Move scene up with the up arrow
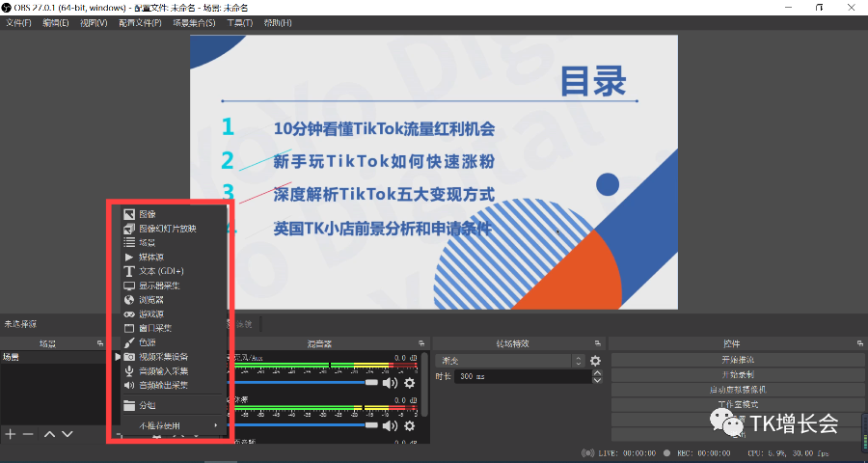Screen dimensions: 868x463 tap(49, 434)
